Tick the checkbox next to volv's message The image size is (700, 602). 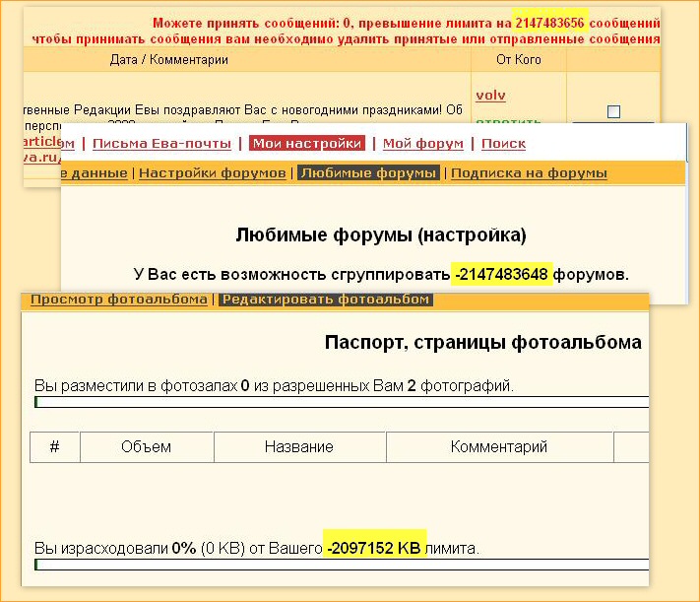click(x=613, y=112)
